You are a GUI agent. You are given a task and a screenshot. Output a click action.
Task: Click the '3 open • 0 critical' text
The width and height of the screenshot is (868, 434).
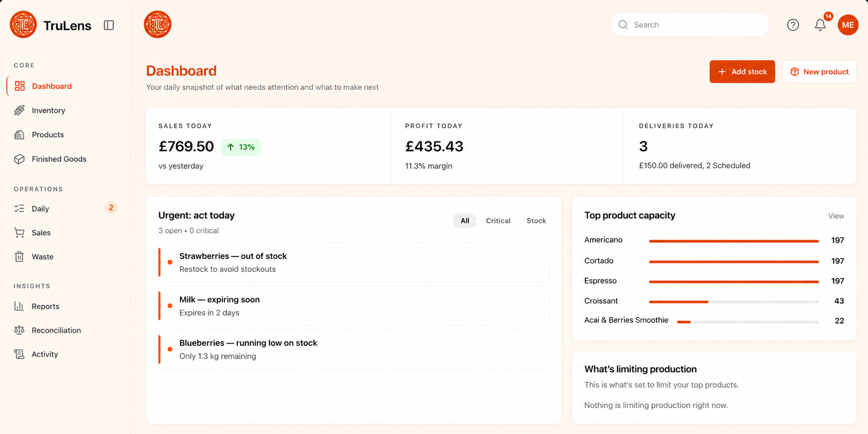[188, 231]
